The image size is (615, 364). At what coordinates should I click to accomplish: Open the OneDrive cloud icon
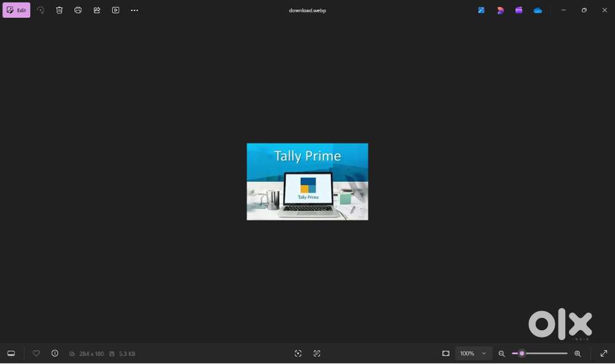tap(538, 10)
